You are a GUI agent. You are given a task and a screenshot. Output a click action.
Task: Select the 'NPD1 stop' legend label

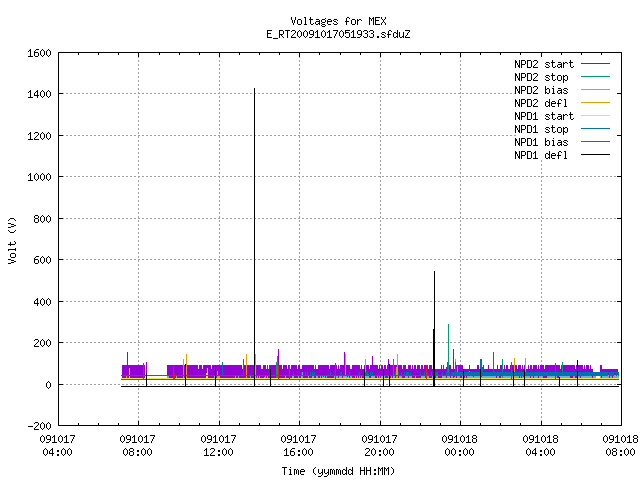(x=541, y=129)
